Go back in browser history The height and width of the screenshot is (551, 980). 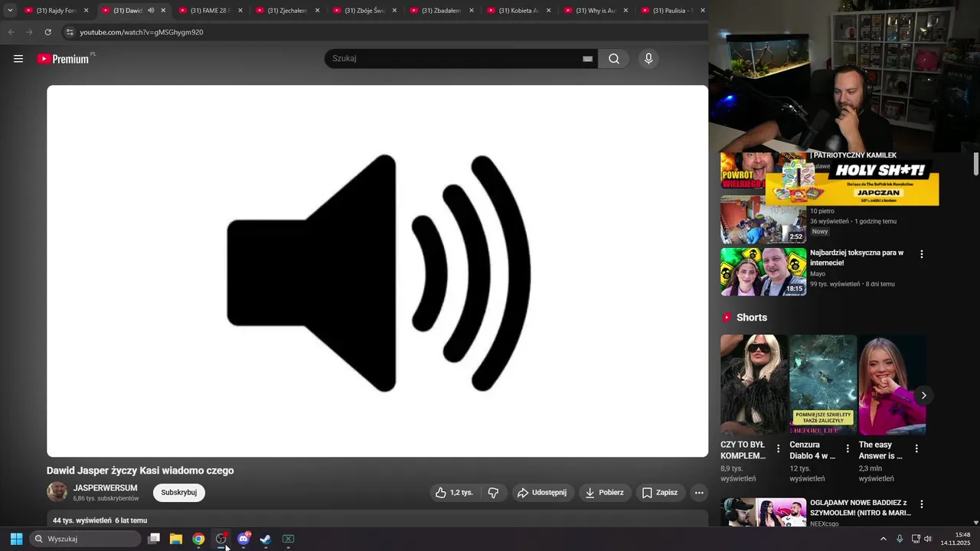(11, 32)
